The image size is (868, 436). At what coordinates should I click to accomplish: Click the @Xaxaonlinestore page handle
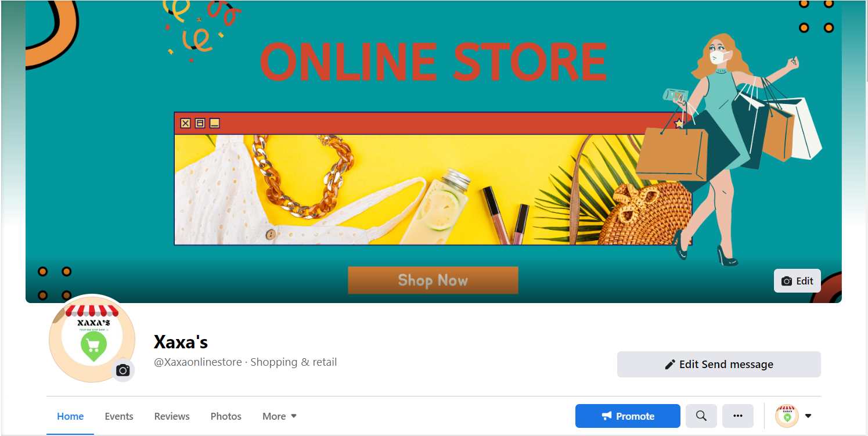click(x=197, y=362)
